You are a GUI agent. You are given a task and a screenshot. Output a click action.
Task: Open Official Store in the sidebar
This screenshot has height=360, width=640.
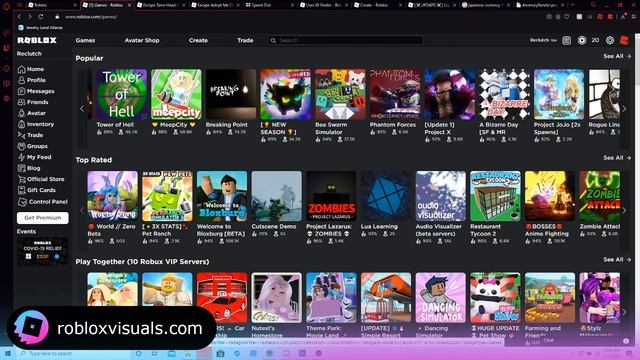click(x=41, y=179)
